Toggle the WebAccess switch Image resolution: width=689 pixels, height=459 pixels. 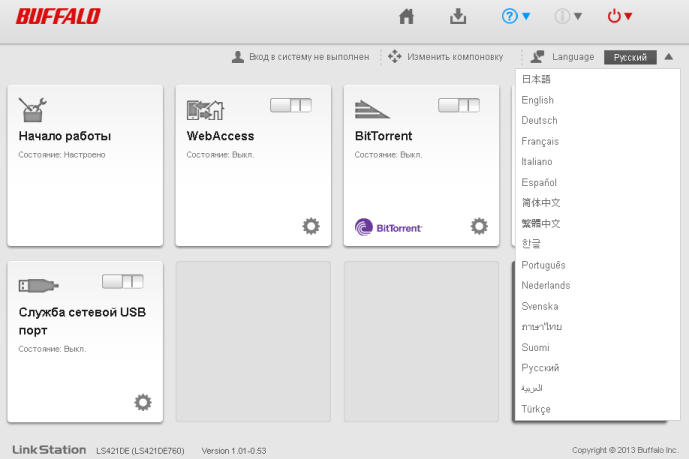click(x=291, y=105)
